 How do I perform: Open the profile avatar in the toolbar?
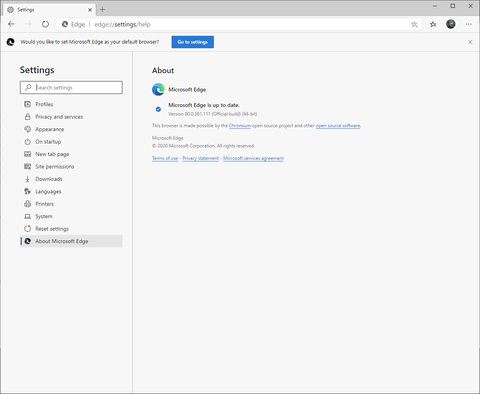coord(451,24)
